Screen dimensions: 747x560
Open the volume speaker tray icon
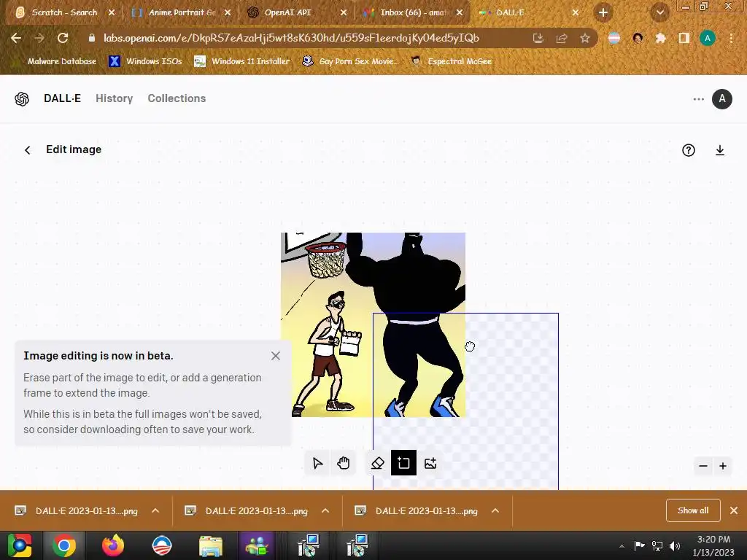click(675, 546)
